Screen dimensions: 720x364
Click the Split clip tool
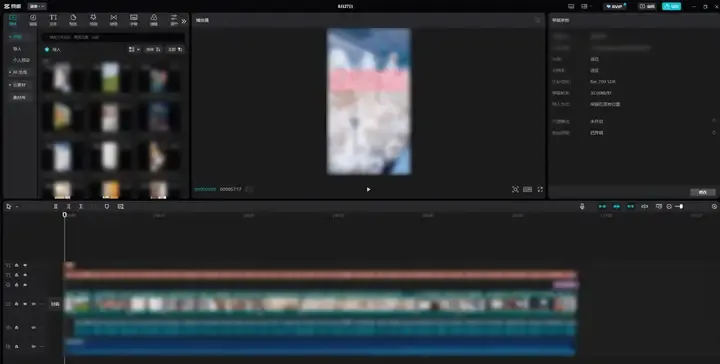coord(55,207)
